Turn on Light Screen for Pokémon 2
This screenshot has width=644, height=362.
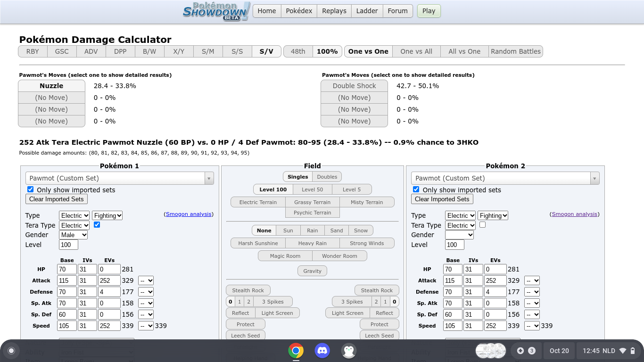[x=347, y=313]
